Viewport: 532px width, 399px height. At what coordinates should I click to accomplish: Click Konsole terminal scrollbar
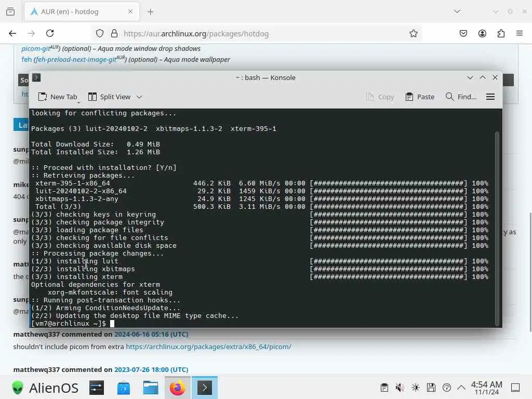(497, 228)
